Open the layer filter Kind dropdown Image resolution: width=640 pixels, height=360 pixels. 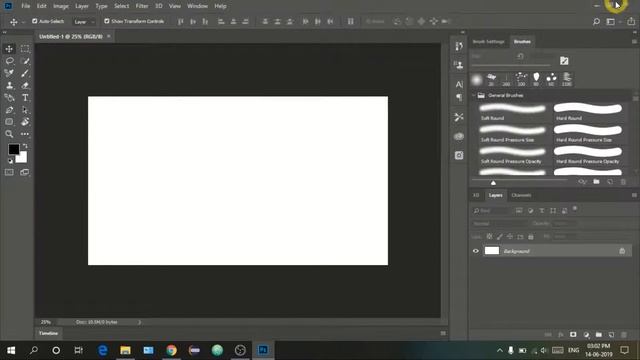[492, 211]
